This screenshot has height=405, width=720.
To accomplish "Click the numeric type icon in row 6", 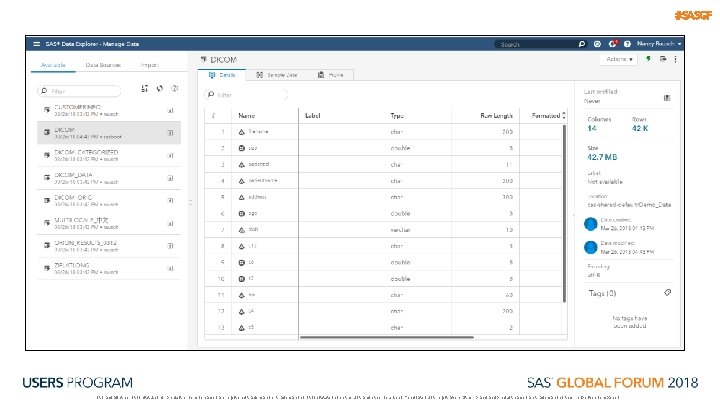I will 242,214.
